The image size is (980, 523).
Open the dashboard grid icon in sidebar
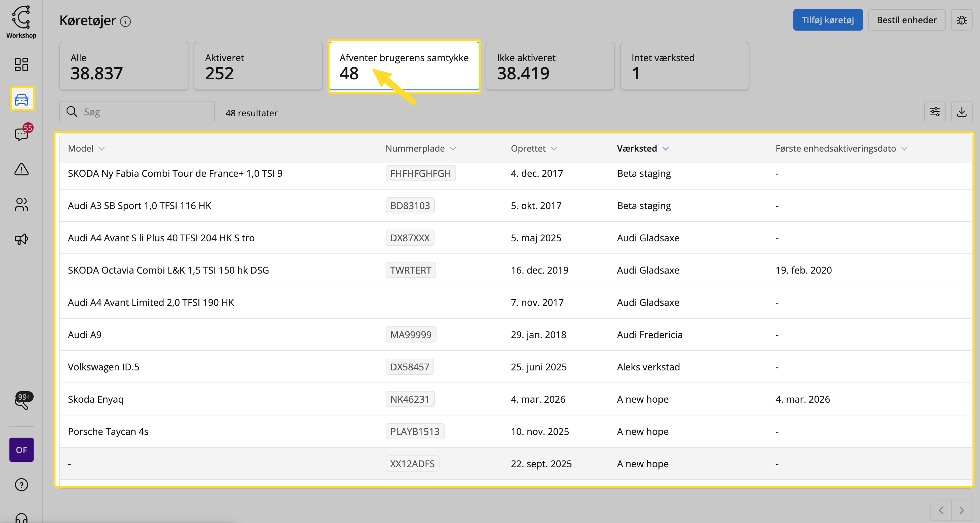(21, 64)
